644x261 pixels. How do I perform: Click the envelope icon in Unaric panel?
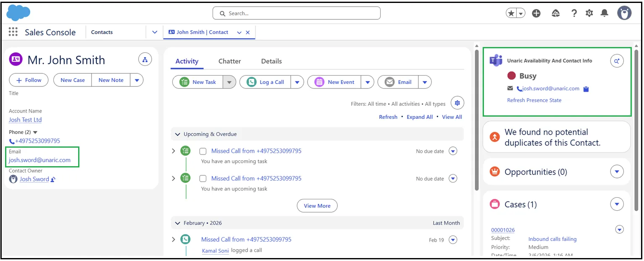510,89
